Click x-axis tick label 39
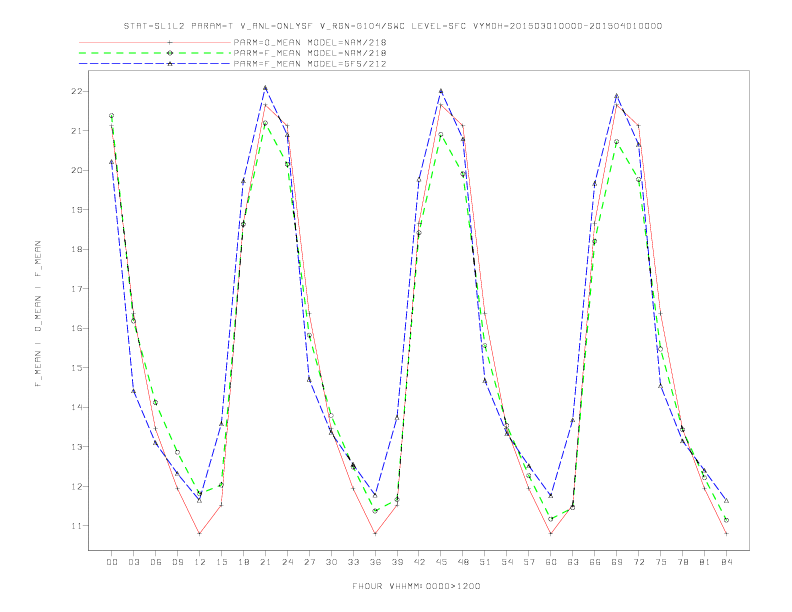 pos(397,562)
